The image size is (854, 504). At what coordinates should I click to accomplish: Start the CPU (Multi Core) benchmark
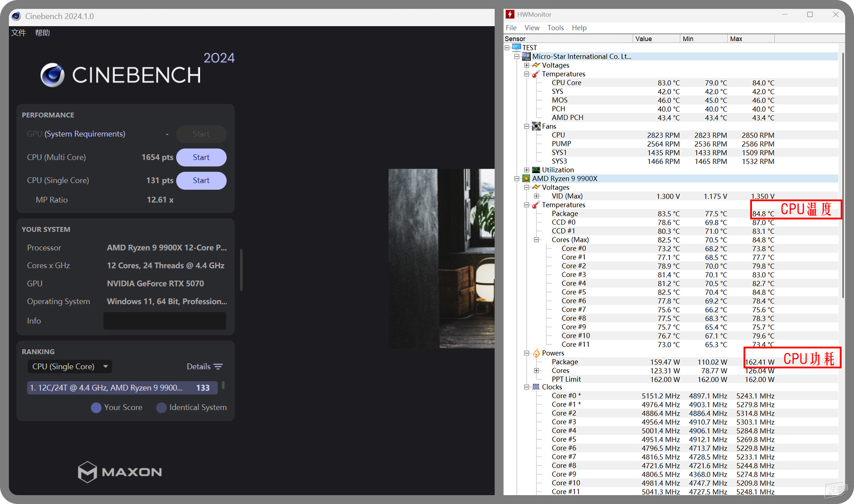(201, 157)
